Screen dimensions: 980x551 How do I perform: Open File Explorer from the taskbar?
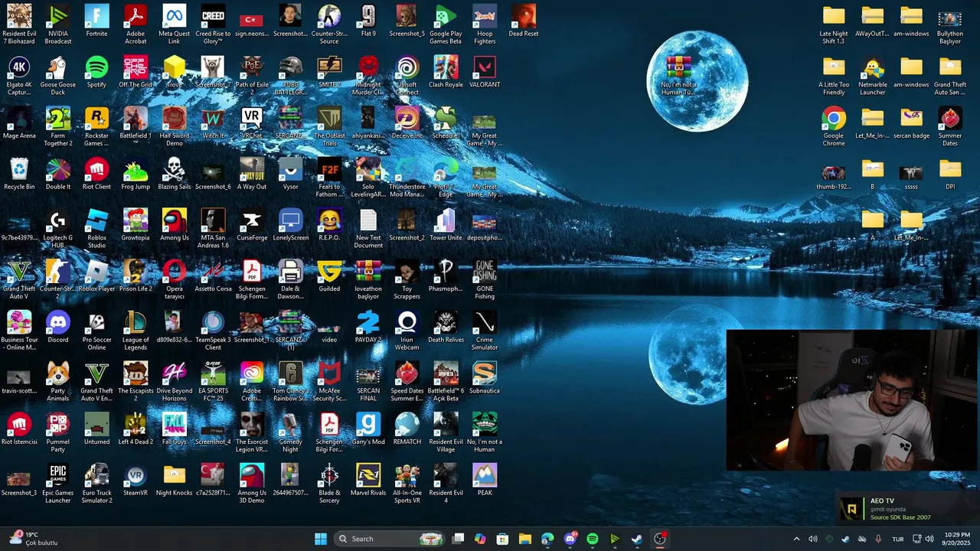[524, 539]
